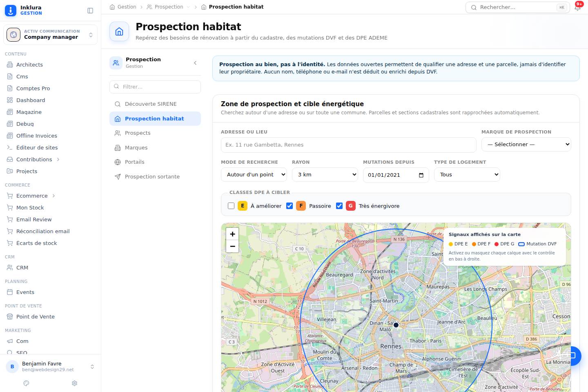Viewport: 588px width, 392px height.
Task: Open Marques menu item
Action: point(155,148)
